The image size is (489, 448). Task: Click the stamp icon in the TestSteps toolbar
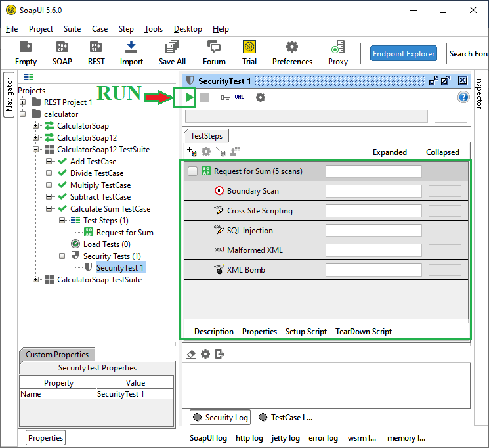pos(234,152)
